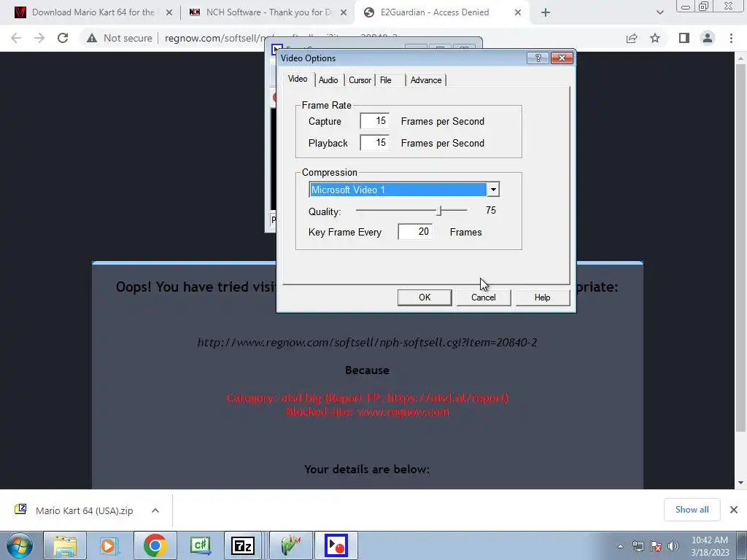
Task: Click the browser forward arrow
Action: point(39,38)
